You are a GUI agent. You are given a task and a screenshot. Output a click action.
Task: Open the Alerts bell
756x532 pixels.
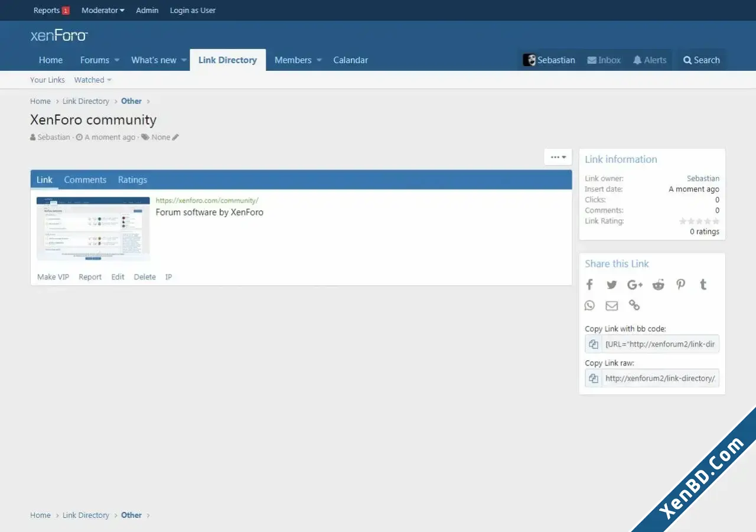coord(637,60)
